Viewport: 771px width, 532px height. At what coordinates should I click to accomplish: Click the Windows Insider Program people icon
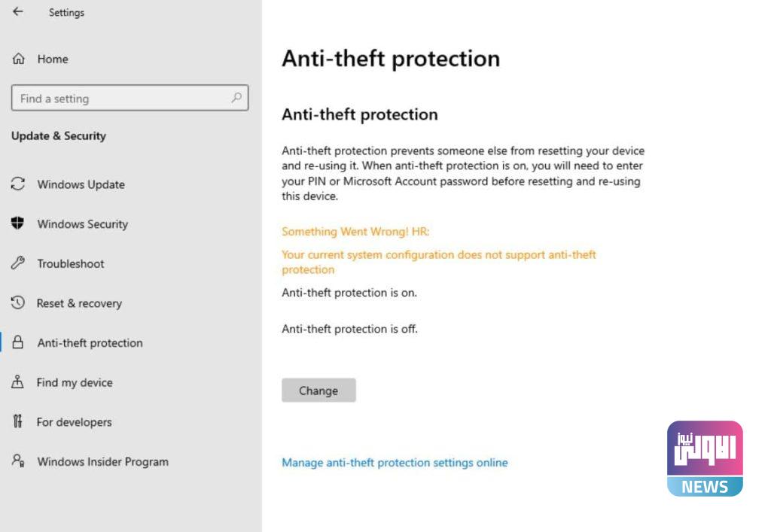tap(17, 461)
